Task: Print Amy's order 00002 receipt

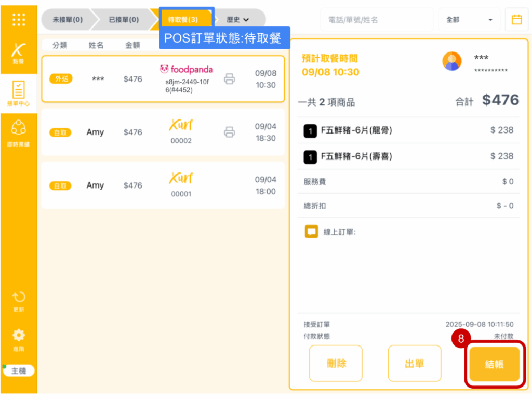Action: tap(229, 132)
